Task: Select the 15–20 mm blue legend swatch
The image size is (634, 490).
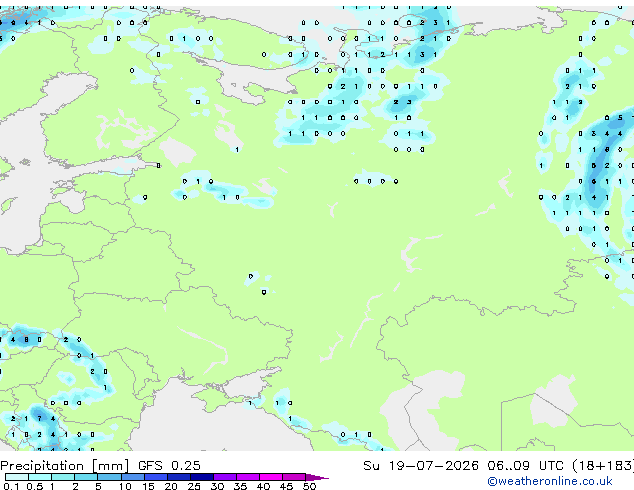Action: (x=156, y=477)
